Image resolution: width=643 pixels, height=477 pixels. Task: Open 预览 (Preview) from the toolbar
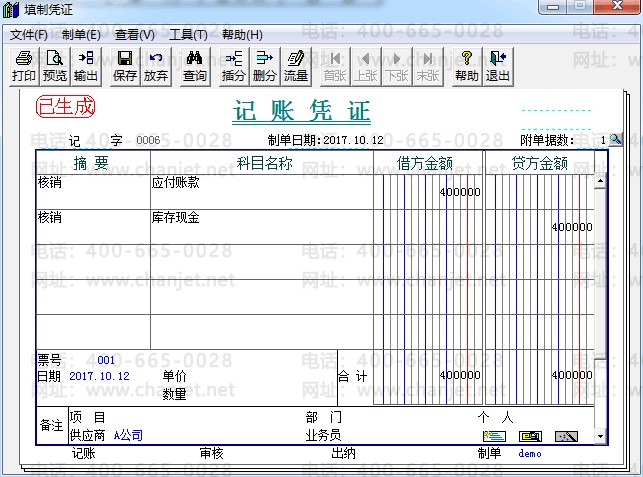tap(55, 66)
